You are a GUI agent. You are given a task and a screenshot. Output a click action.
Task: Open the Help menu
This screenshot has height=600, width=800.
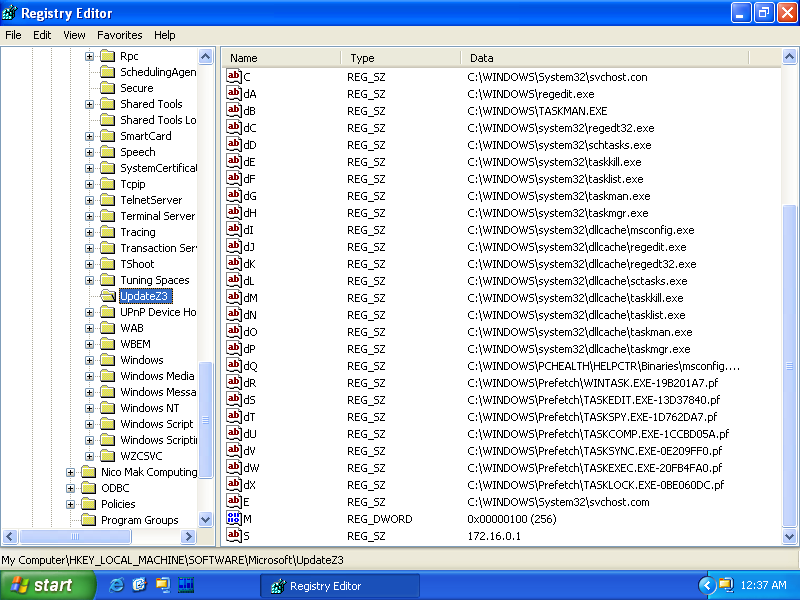point(164,35)
